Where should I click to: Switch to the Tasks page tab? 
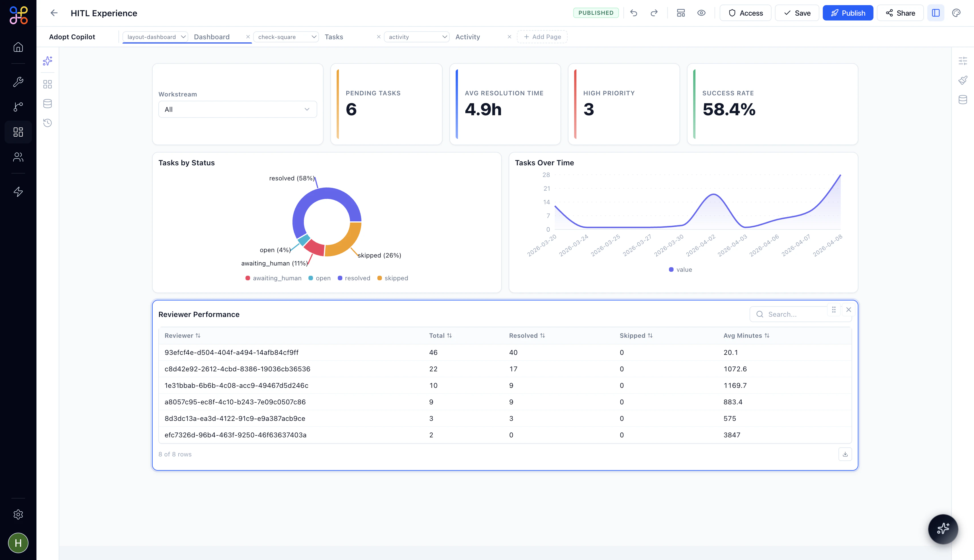(334, 37)
